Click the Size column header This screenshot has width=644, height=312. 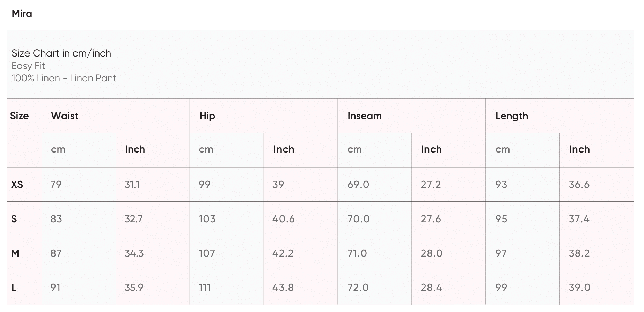click(20, 116)
